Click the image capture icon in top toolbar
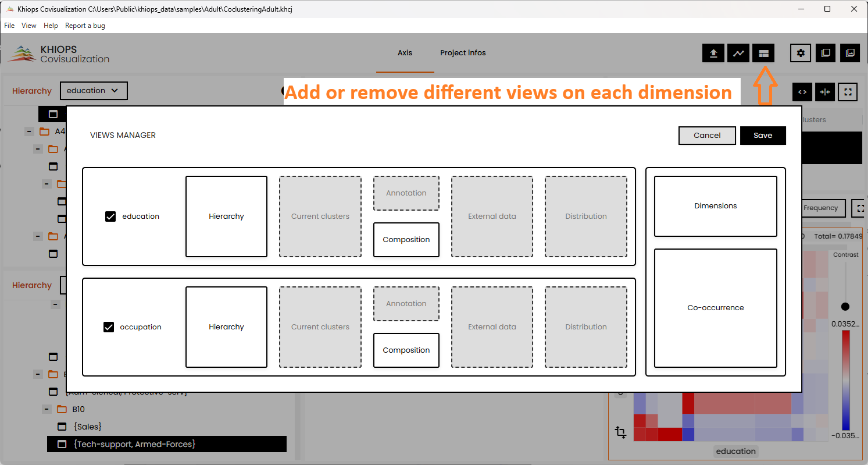This screenshot has height=465, width=868. [850, 53]
